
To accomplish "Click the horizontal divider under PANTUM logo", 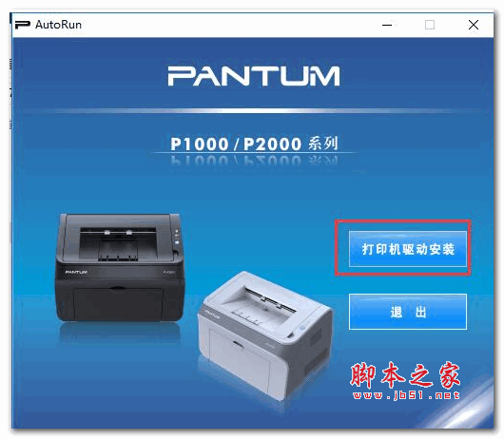I will click(x=254, y=111).
